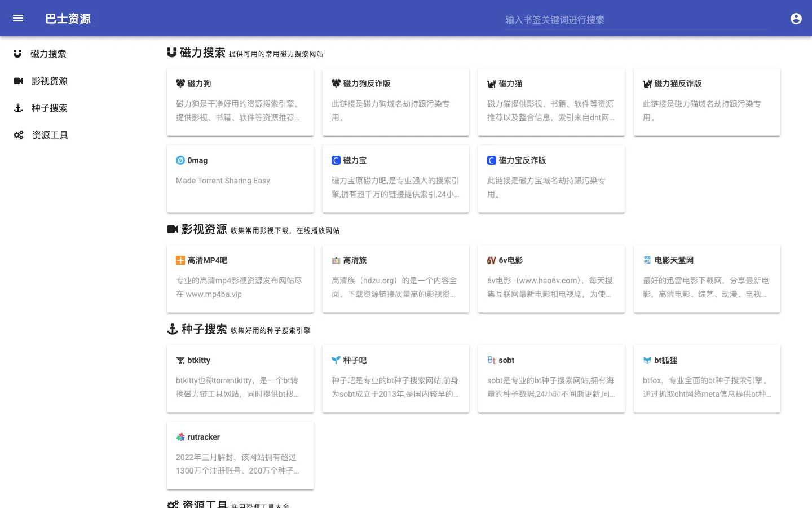Click the cat icon on 磁力猫反诈版 card
Viewport: 812px width, 508px height.
[647, 84]
